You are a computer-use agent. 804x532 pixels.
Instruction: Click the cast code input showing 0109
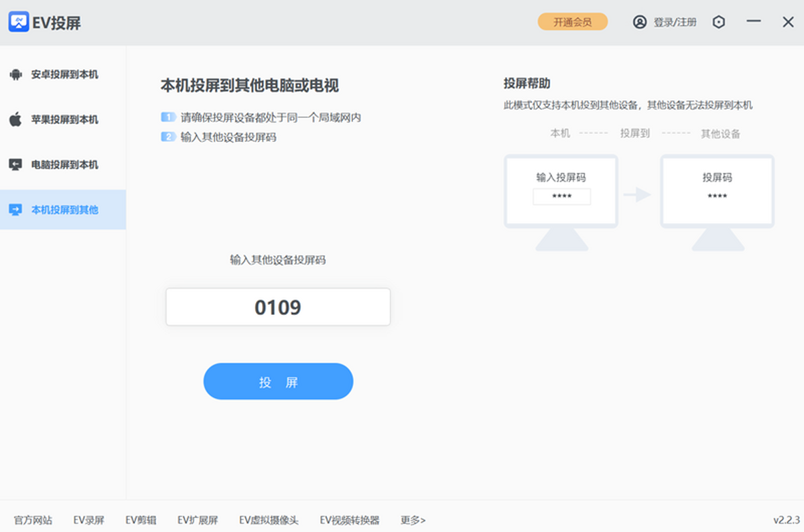point(278,308)
